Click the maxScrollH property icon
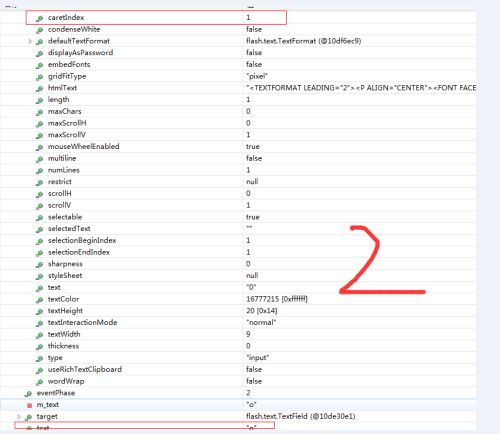 pyautogui.click(x=40, y=124)
